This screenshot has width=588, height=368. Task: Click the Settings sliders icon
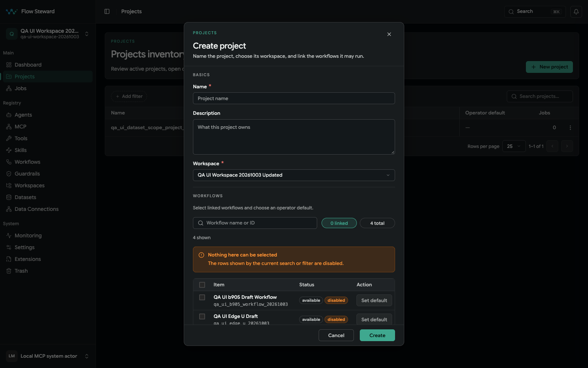(x=9, y=247)
